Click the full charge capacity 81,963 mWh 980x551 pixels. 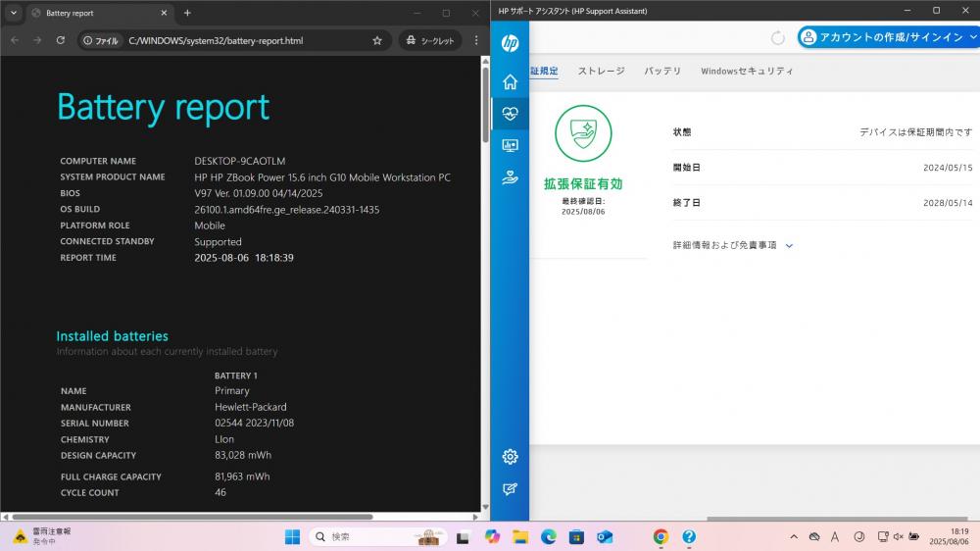click(242, 476)
